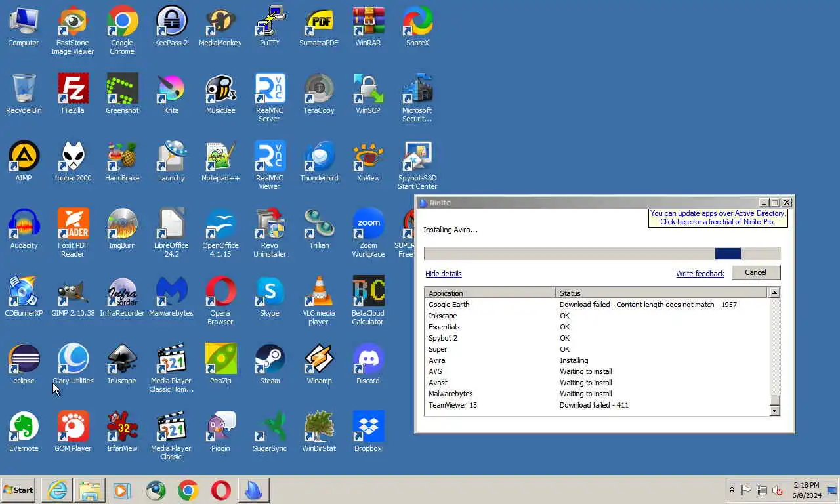The width and height of the screenshot is (840, 504).
Task: Open the Start menu button
Action: click(18, 490)
